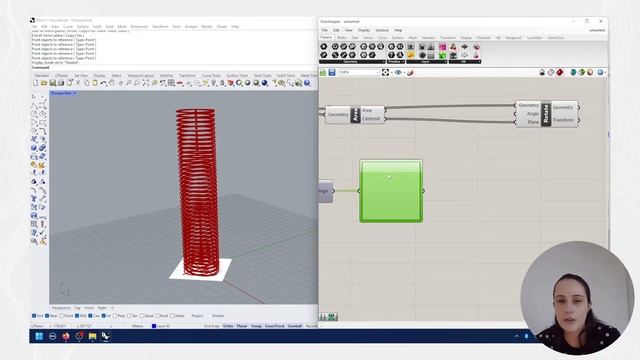The width and height of the screenshot is (640, 360).
Task: Switch to Curve Tools toolbar tab in Rhino
Action: tap(211, 76)
